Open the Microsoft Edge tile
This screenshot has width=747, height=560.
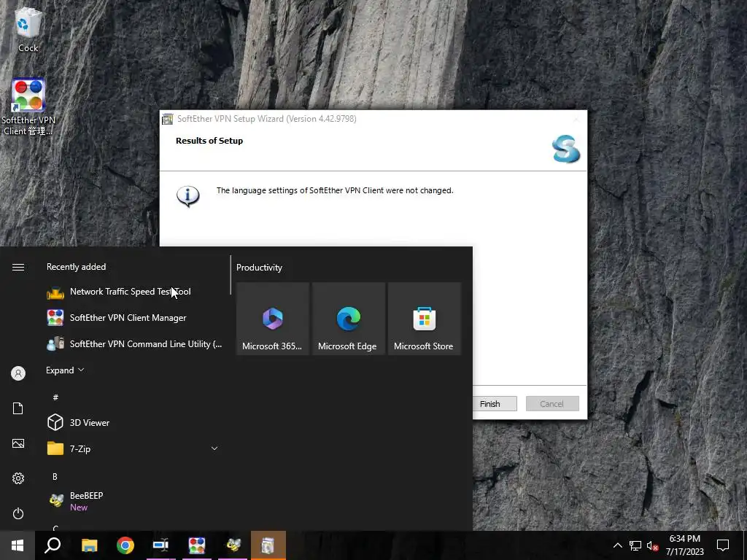pos(348,319)
